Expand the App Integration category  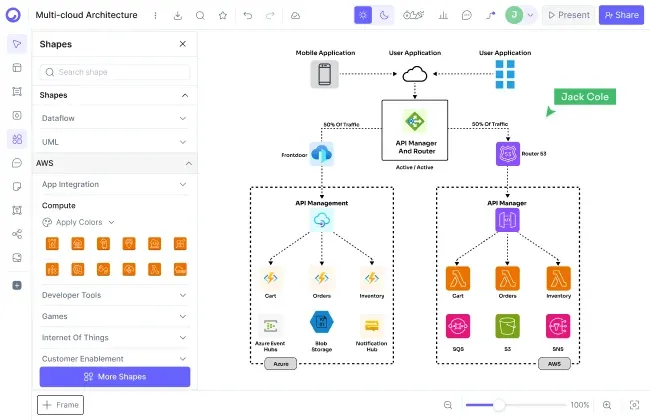pyautogui.click(x=114, y=185)
